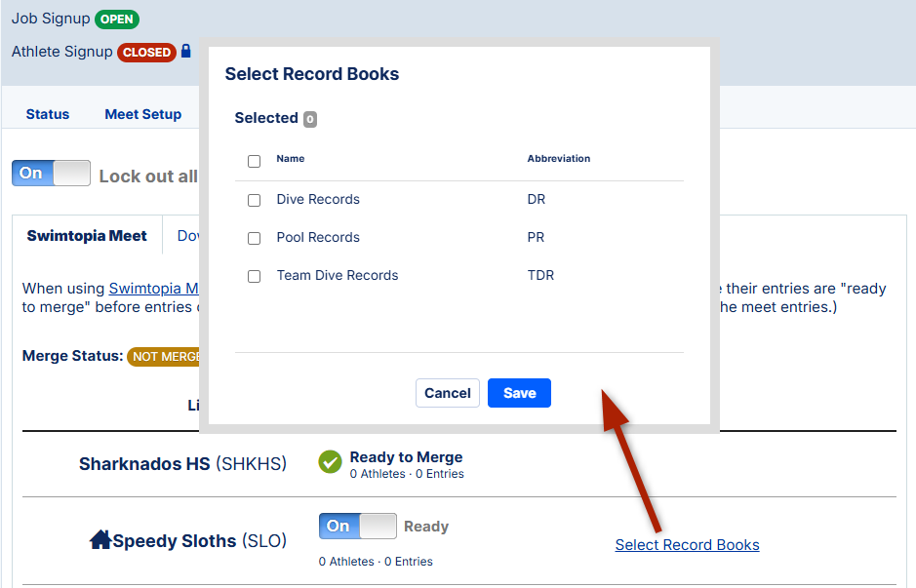Click the Speedy Sloths (SLO) team name

coord(200,540)
